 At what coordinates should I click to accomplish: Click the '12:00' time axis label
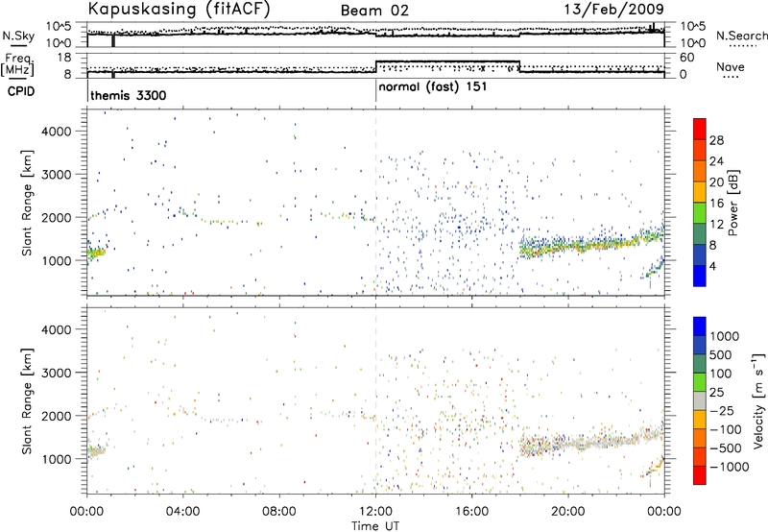[x=375, y=512]
